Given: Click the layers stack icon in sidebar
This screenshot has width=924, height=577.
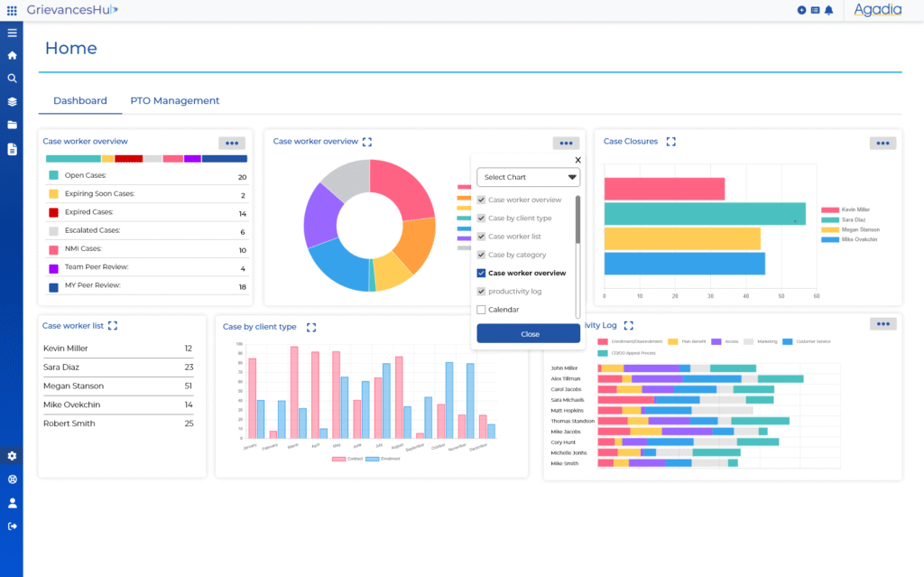Looking at the screenshot, I should pyautogui.click(x=12, y=102).
